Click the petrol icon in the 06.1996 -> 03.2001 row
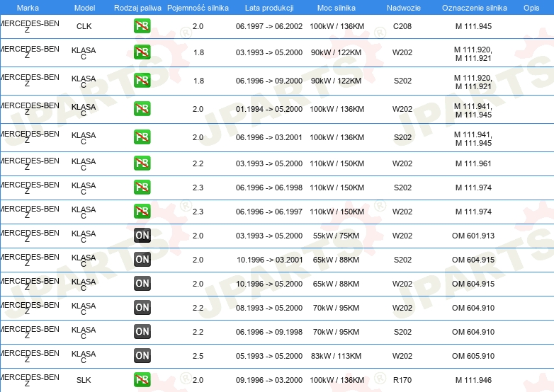 point(142,137)
